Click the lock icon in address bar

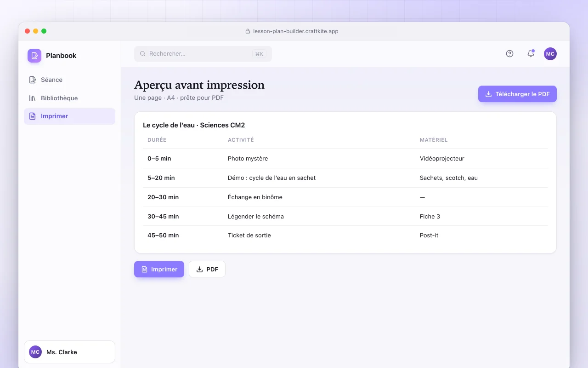249,31
